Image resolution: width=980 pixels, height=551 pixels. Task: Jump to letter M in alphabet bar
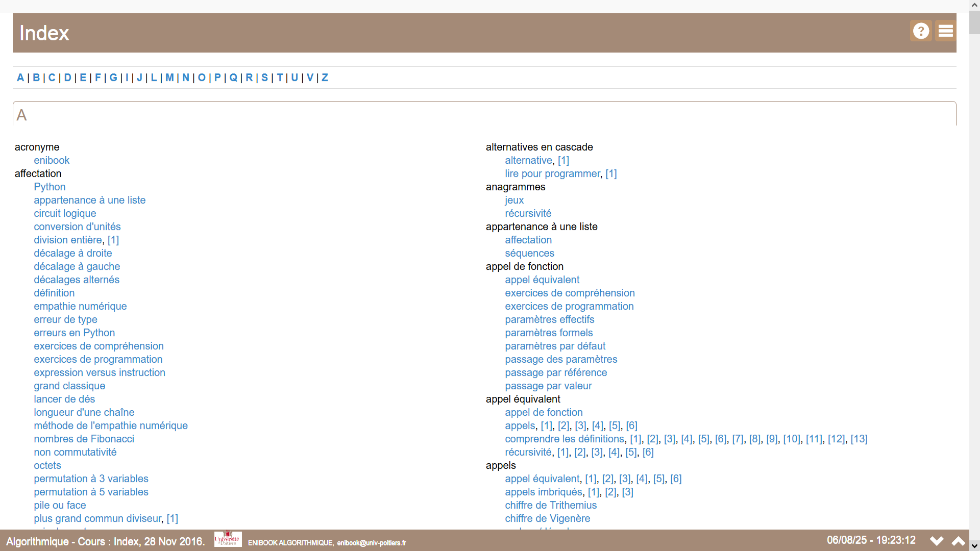(169, 78)
